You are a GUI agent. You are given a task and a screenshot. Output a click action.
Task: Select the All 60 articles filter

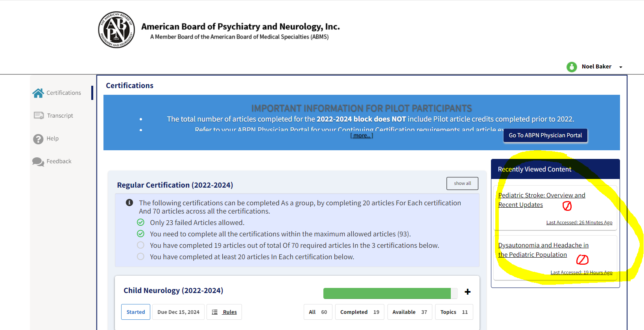click(318, 312)
